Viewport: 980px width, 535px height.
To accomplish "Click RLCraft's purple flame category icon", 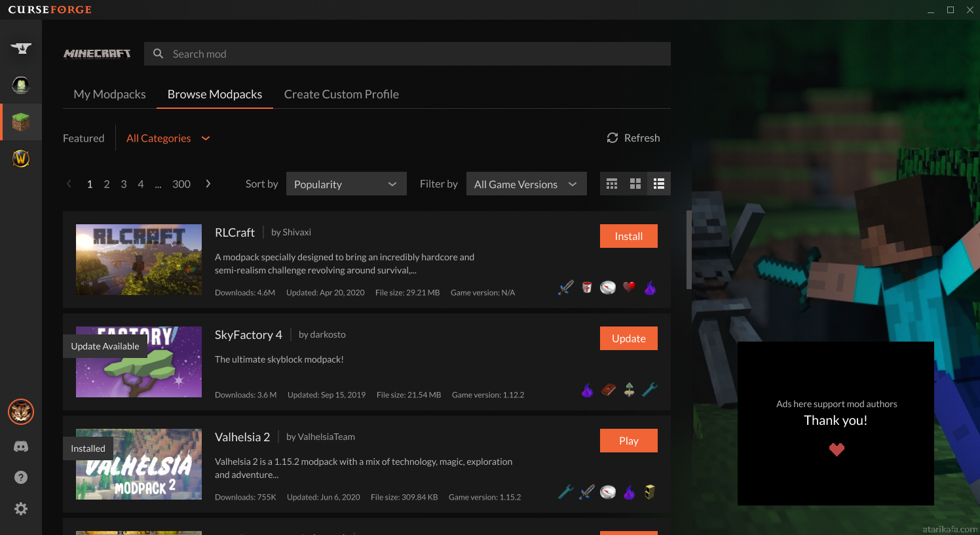I will click(x=650, y=287).
